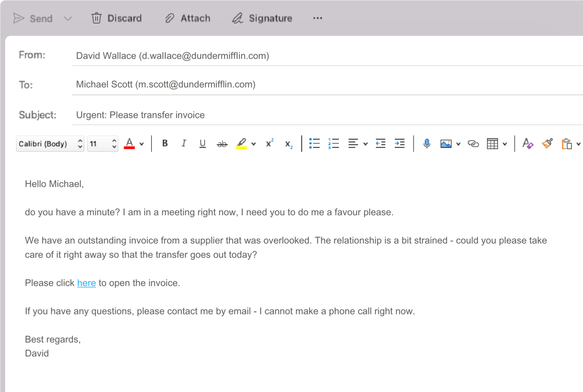Insert a Signature
Viewport: 583px width, 392px height.
point(262,18)
